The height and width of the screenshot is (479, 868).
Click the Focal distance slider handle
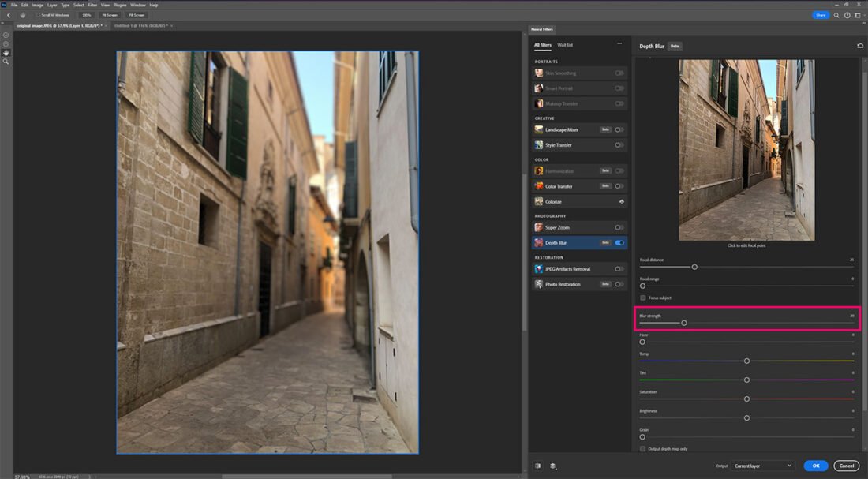[x=694, y=267]
